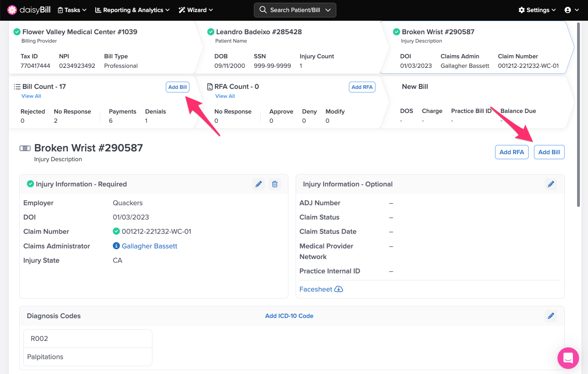View All bills link under Bill Count
This screenshot has width=588, height=374.
pyautogui.click(x=31, y=96)
